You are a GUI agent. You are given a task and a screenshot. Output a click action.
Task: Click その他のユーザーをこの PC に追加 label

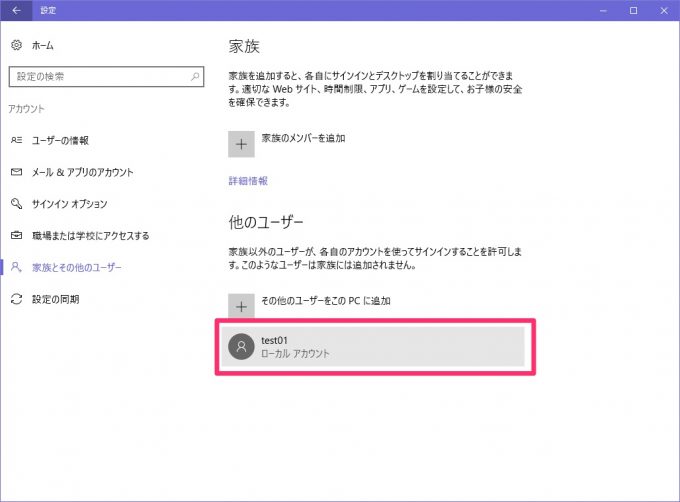326,301
